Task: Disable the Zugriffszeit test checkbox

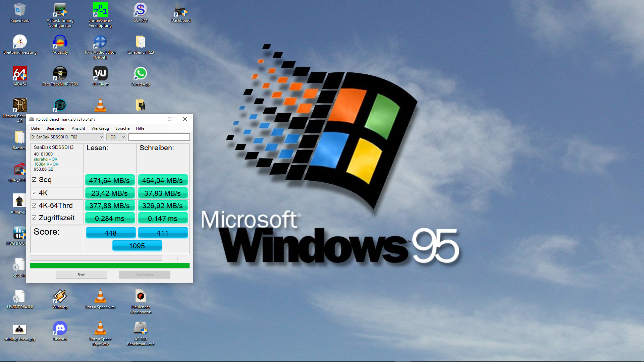Action: (34, 218)
